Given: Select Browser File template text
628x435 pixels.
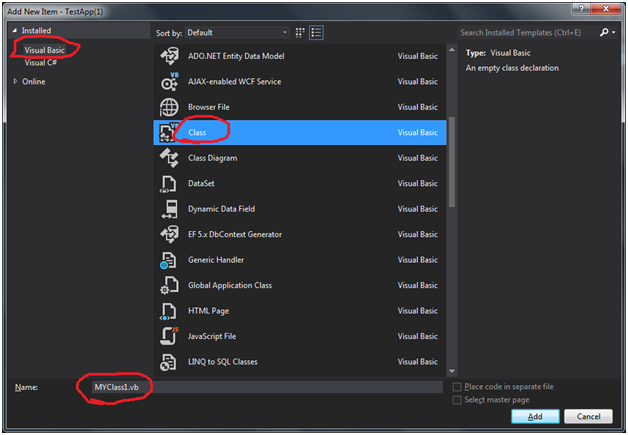Looking at the screenshot, I should [x=209, y=107].
